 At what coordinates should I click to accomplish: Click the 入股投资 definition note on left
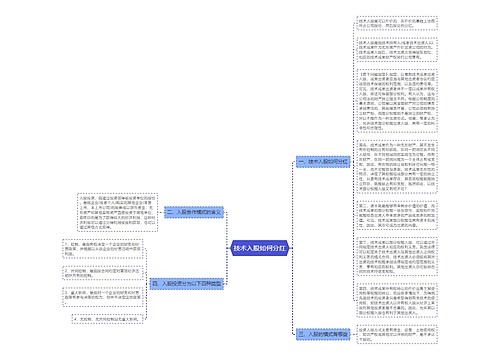click(117, 212)
